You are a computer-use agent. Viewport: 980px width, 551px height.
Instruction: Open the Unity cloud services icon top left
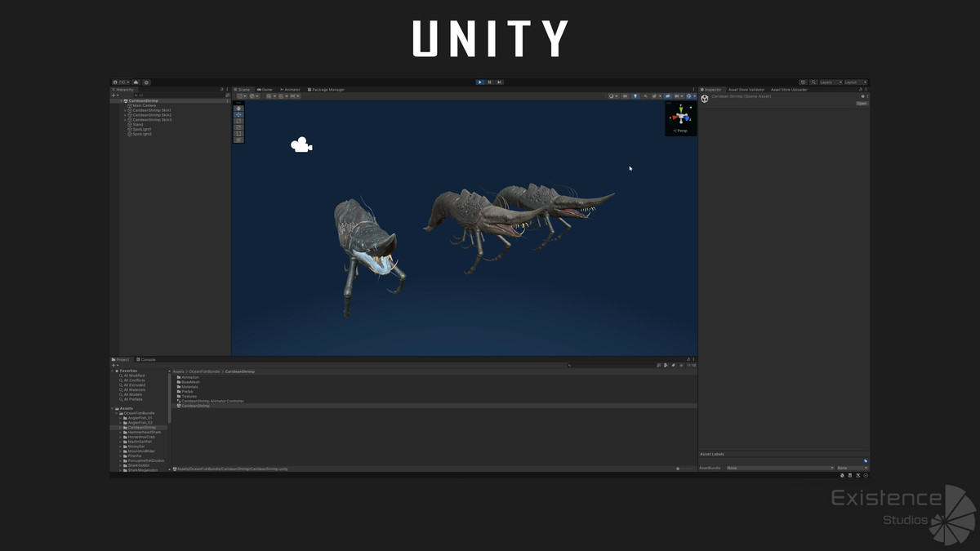click(x=136, y=82)
